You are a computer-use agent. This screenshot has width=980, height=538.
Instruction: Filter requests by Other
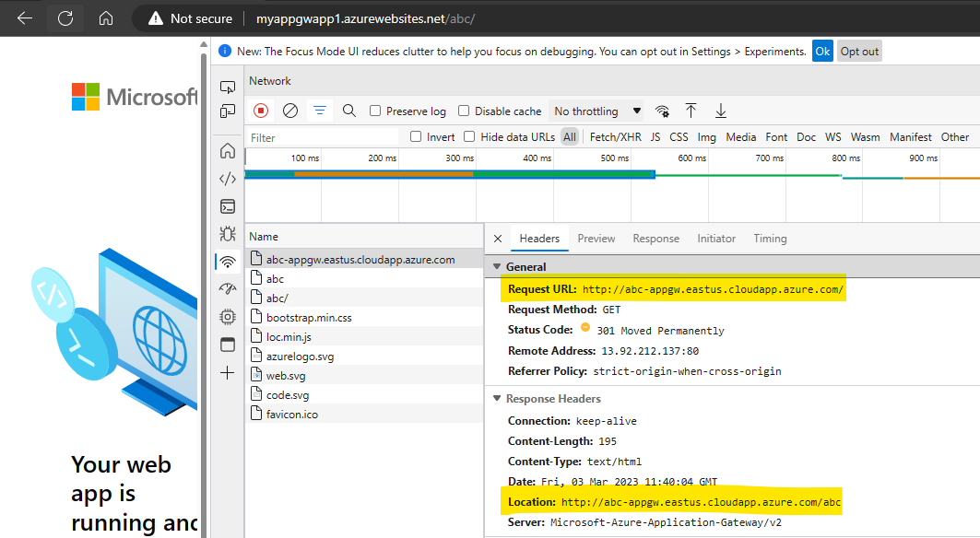(x=955, y=137)
